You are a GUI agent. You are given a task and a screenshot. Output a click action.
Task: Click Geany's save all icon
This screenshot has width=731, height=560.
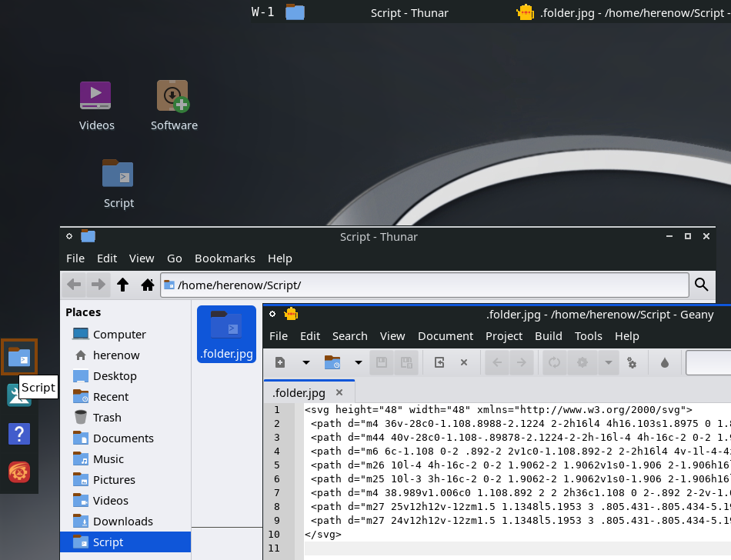(406, 362)
